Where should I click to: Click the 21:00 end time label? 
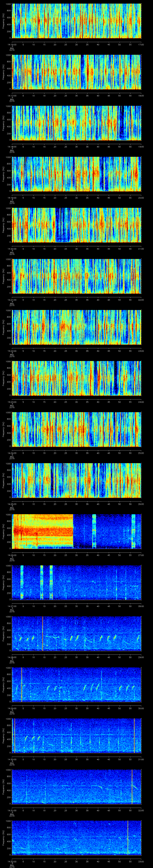click(x=141, y=249)
